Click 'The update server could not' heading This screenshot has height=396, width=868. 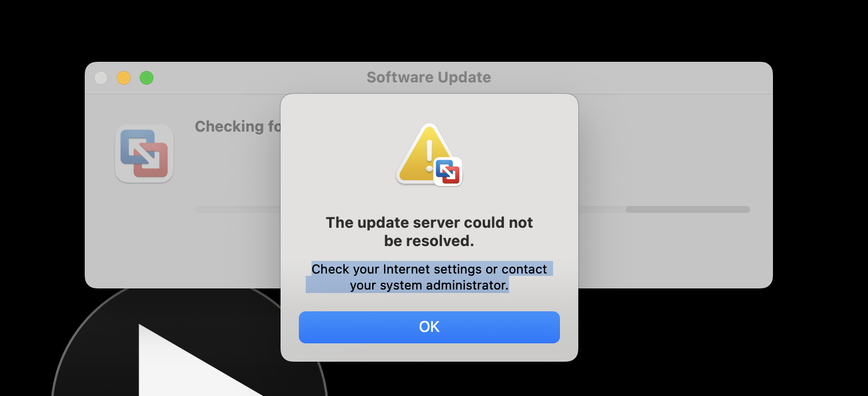(x=429, y=223)
